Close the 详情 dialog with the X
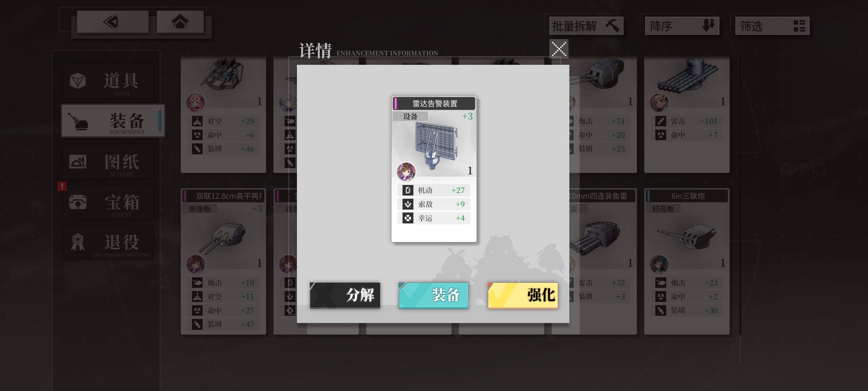The width and height of the screenshot is (868, 391). [x=559, y=49]
